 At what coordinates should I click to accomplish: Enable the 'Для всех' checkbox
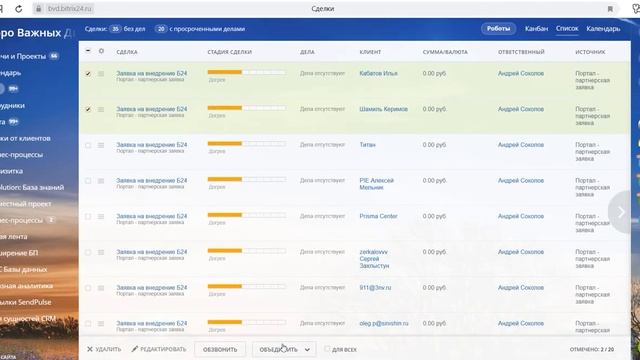click(x=327, y=349)
